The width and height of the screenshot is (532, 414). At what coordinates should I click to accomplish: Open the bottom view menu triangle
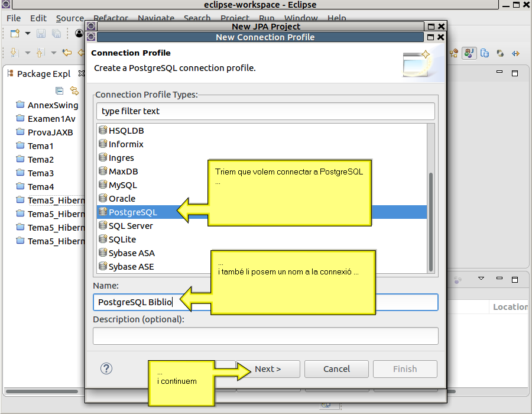481,279
